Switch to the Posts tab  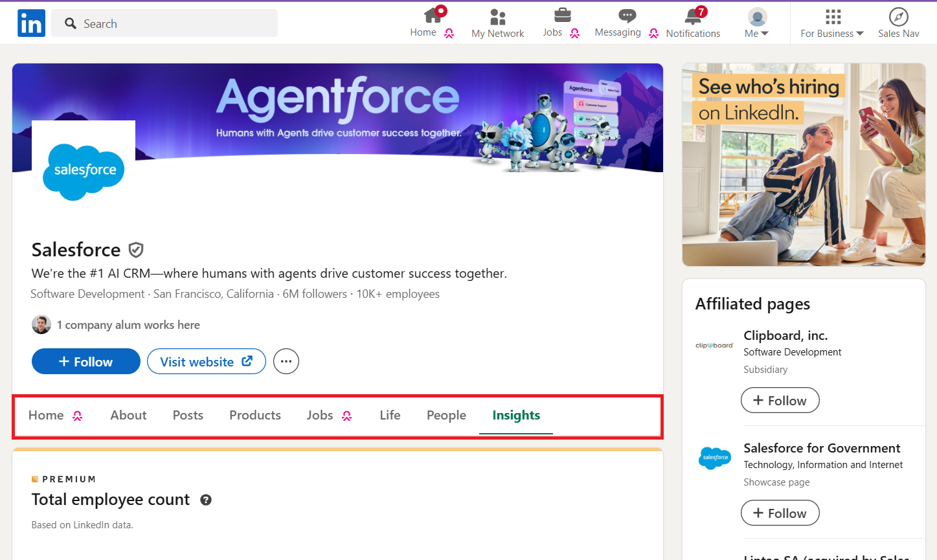188,416
